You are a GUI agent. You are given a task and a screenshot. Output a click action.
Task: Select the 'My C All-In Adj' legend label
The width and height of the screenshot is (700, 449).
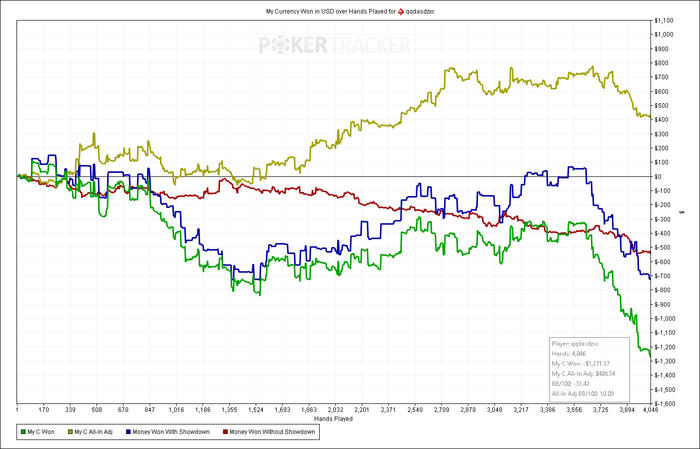93,432
